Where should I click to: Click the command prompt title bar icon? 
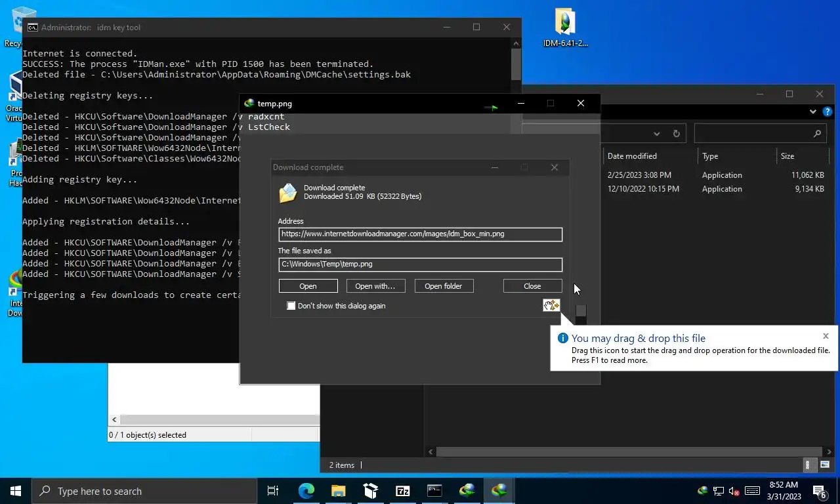[x=32, y=28]
